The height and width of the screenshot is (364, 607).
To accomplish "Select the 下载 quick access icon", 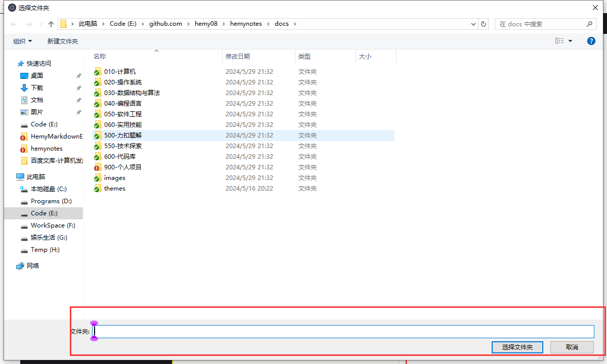I will tap(24, 88).
